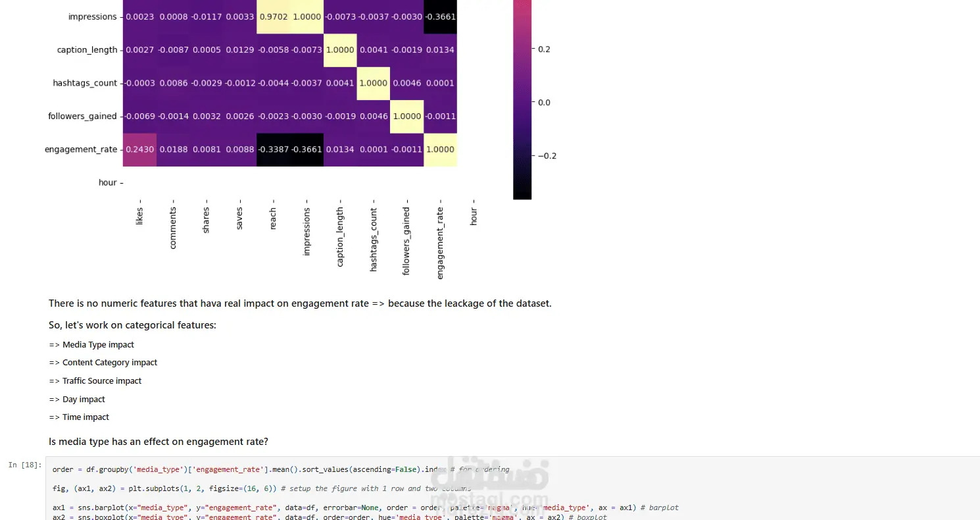This screenshot has width=980, height=520.
Task: Click the 'Is media type has an effect' heading
Action: tap(159, 442)
